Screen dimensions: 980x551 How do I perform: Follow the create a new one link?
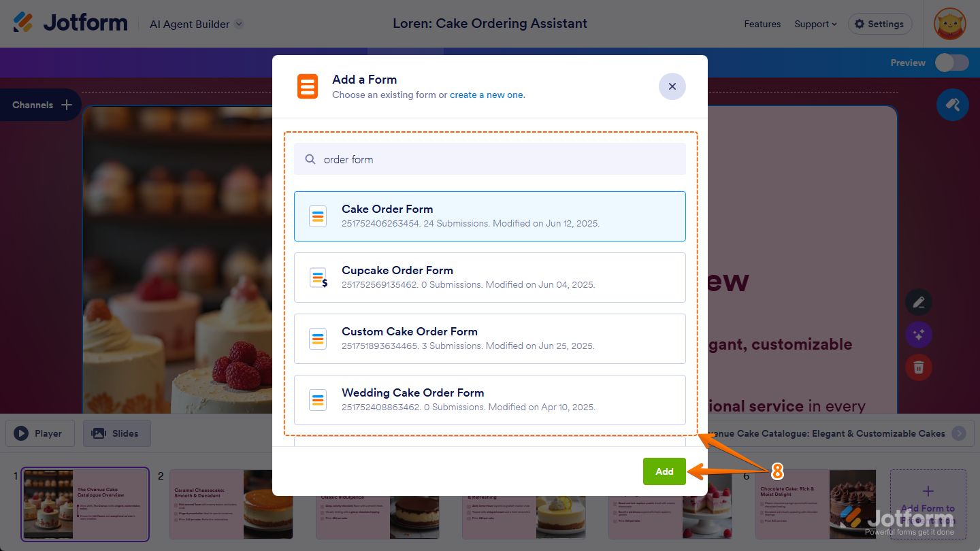click(487, 95)
